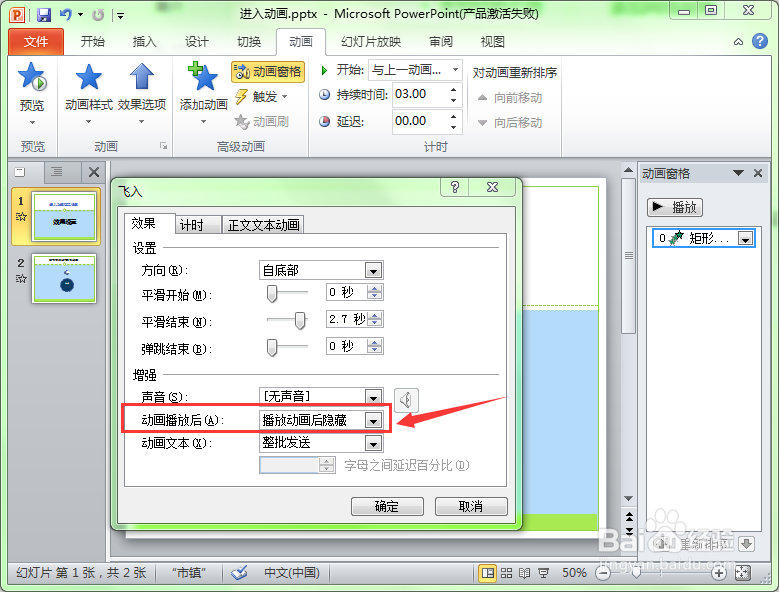This screenshot has height=592, width=779.
Task: Click 向后移动 reorder button
Action: [x=510, y=123]
